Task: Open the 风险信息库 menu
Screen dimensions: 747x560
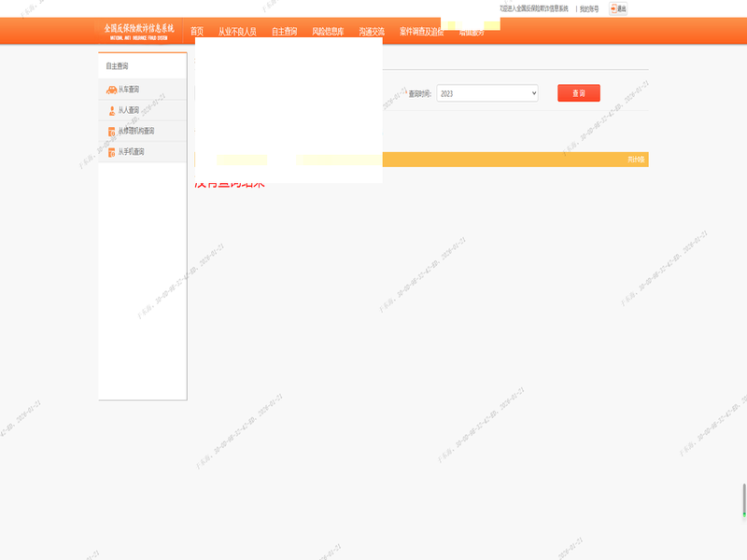Action: [x=328, y=32]
